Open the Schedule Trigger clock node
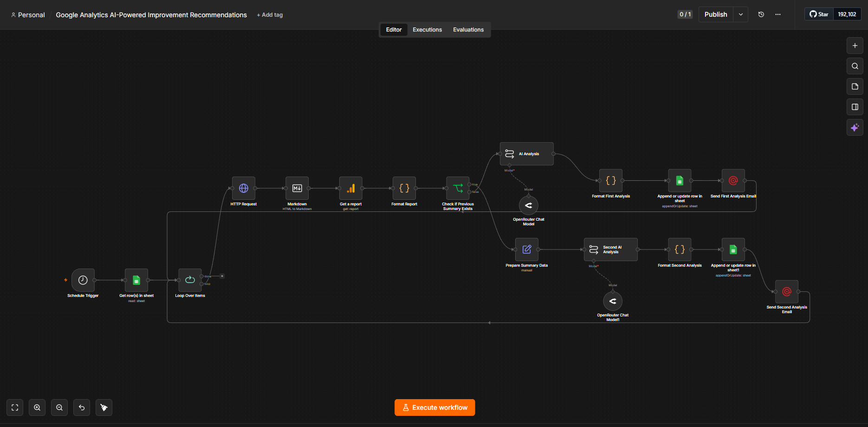This screenshot has height=427, width=868. point(83,280)
